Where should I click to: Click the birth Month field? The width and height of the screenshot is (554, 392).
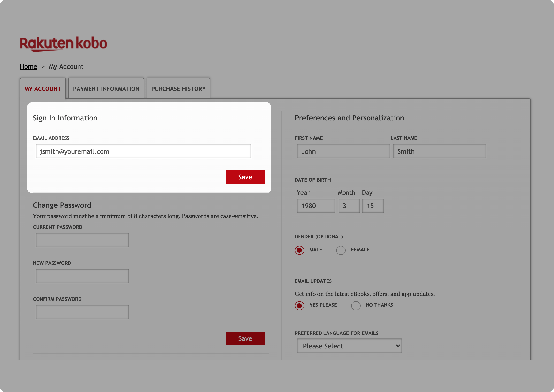[x=349, y=206]
